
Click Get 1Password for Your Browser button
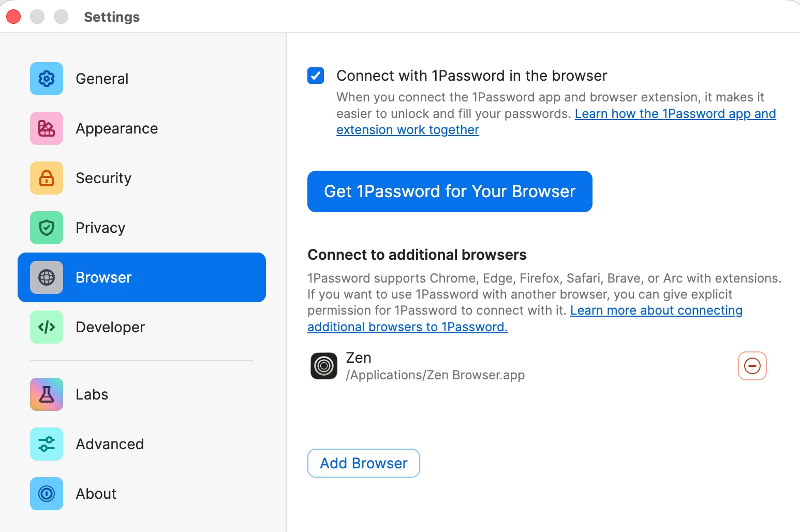450,191
